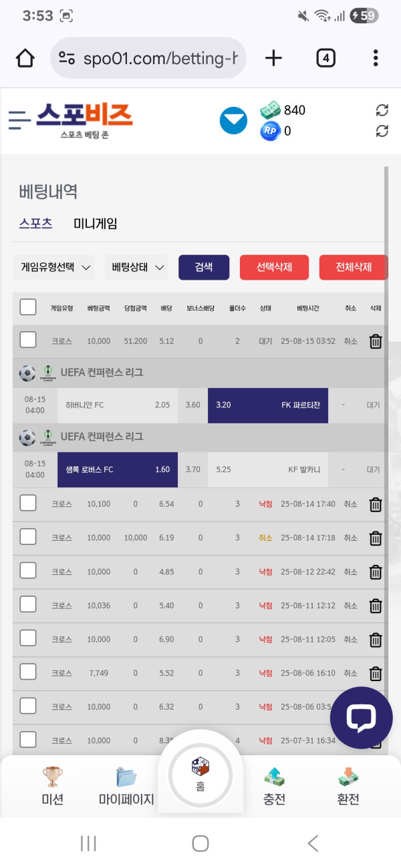This screenshot has height=868, width=401.
Task: Delete the 25-08-15 03:52 bet with trash icon
Action: (x=376, y=341)
